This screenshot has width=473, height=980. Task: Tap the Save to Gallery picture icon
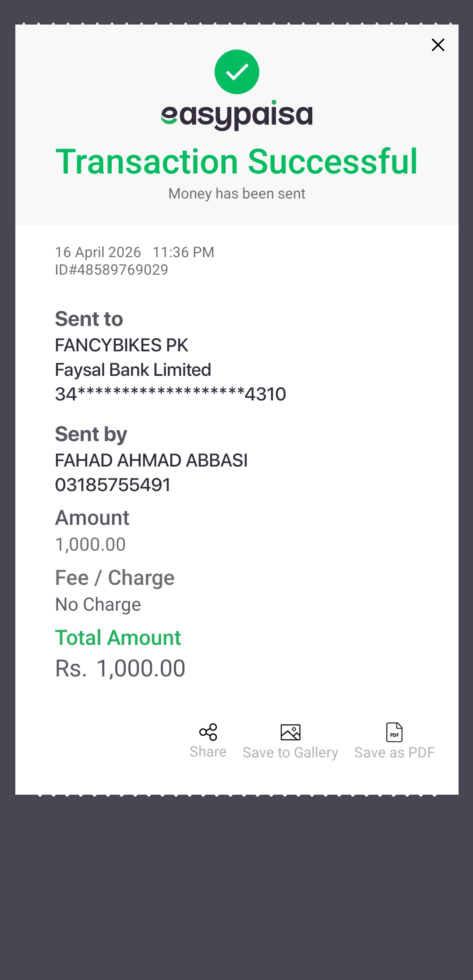290,732
